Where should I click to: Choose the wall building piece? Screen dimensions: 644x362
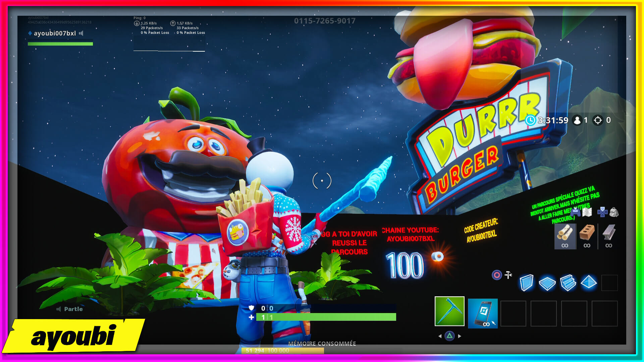click(x=526, y=283)
